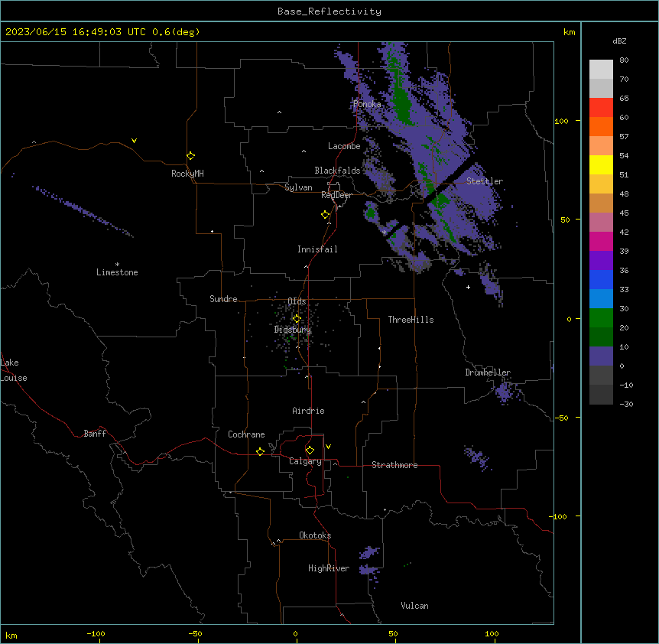Click the Banff label
Image resolution: width=659 pixels, height=644 pixels.
[95, 434]
